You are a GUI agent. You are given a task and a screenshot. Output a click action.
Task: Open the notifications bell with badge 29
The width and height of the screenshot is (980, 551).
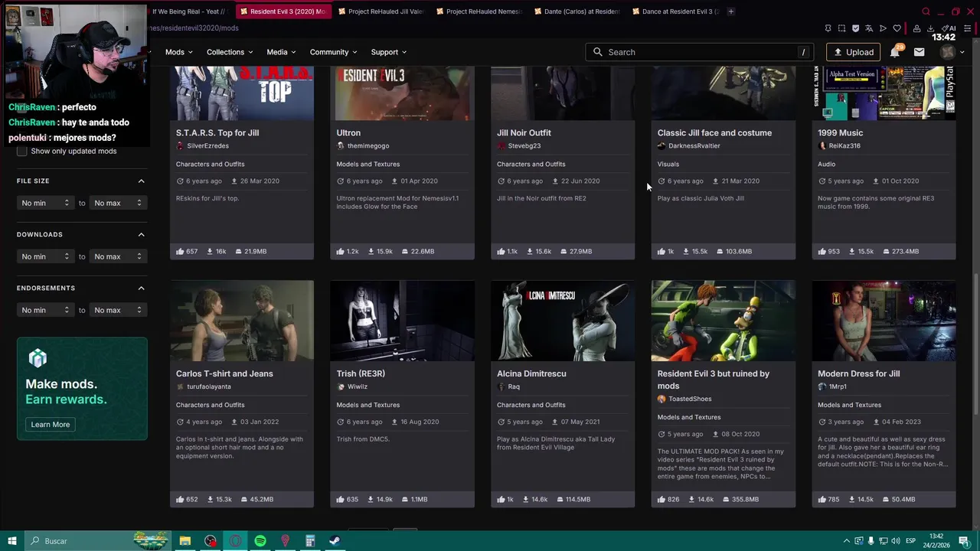pyautogui.click(x=895, y=52)
